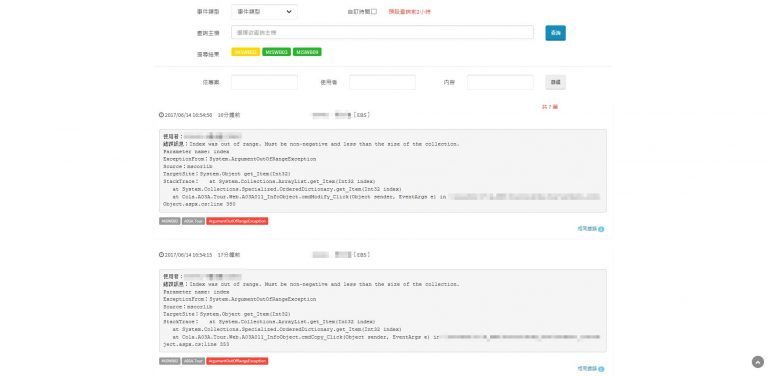Click timestamp 2017/06/14 16:54:50
The width and height of the screenshot is (768, 376).
pyautogui.click(x=189, y=115)
